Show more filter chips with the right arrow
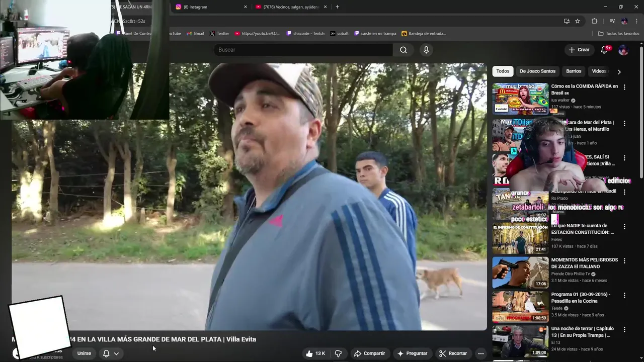 (619, 71)
